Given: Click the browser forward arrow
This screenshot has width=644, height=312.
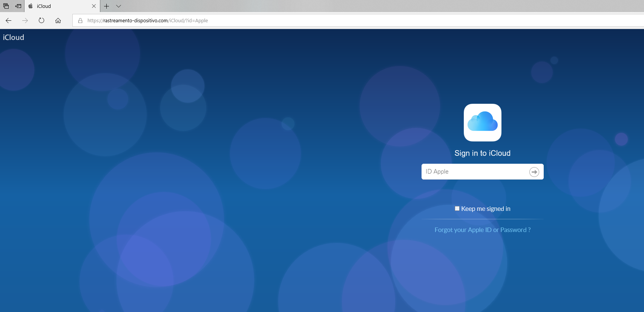Looking at the screenshot, I should 25,20.
